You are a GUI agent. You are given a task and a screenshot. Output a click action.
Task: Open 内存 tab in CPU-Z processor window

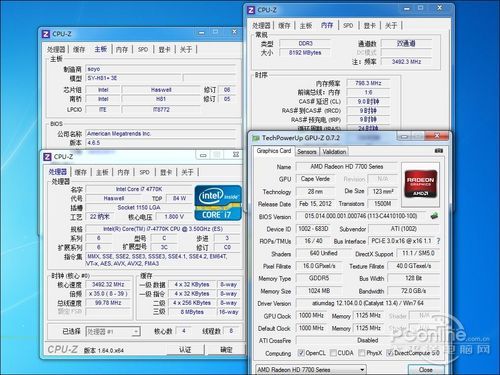click(x=123, y=172)
